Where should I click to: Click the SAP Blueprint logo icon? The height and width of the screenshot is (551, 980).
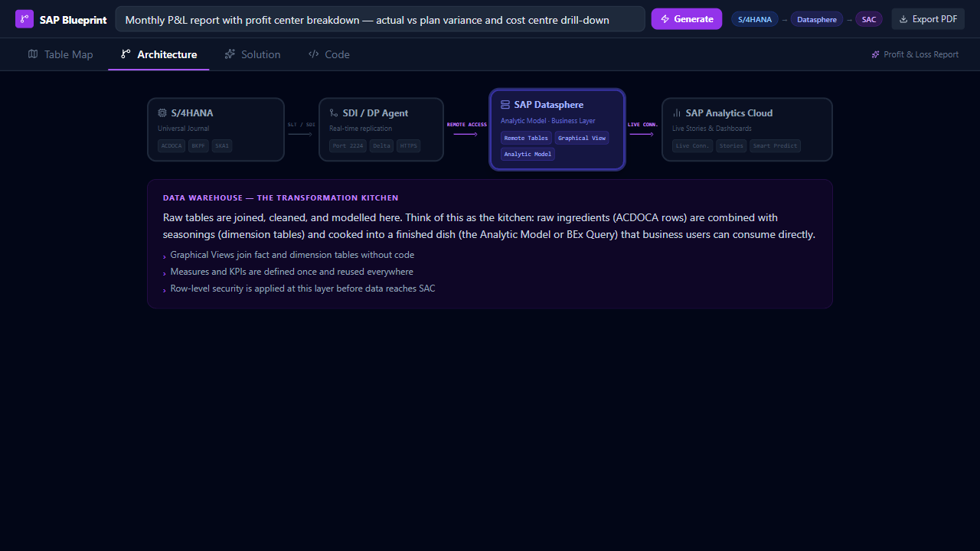click(24, 18)
